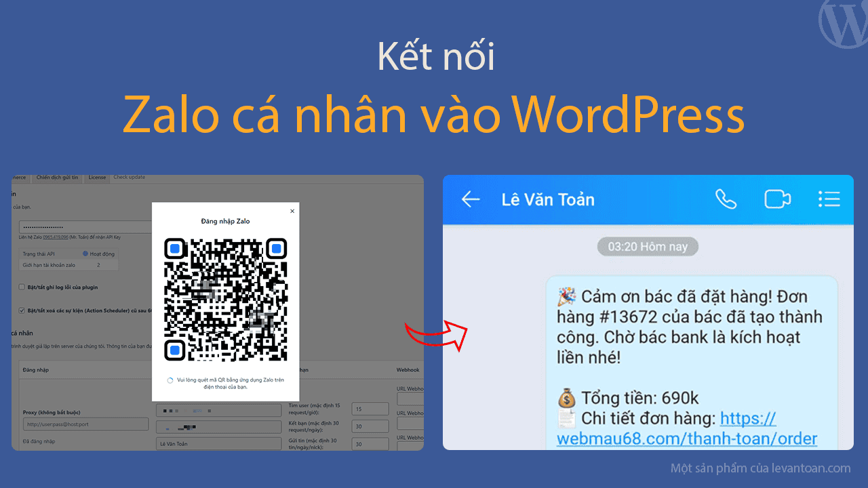This screenshot has height=488, width=868.
Task: Switch to the License tab
Action: (x=97, y=178)
